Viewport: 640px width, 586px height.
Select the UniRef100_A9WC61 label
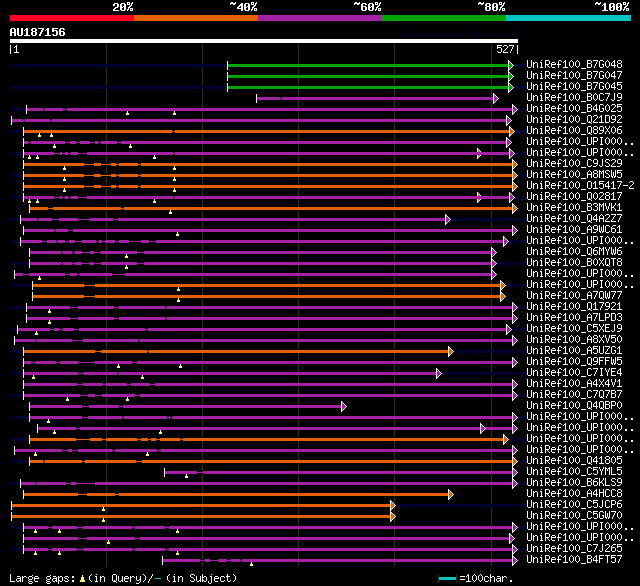(x=574, y=230)
